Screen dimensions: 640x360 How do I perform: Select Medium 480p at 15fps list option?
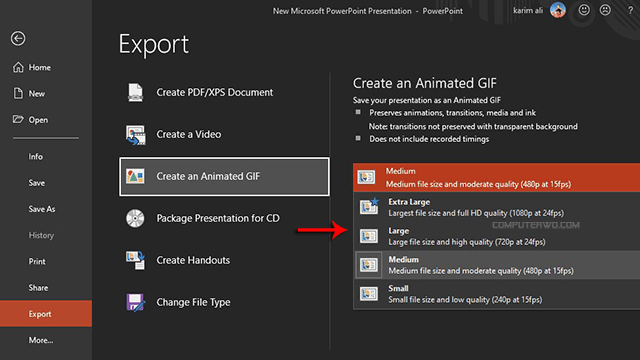click(496, 265)
